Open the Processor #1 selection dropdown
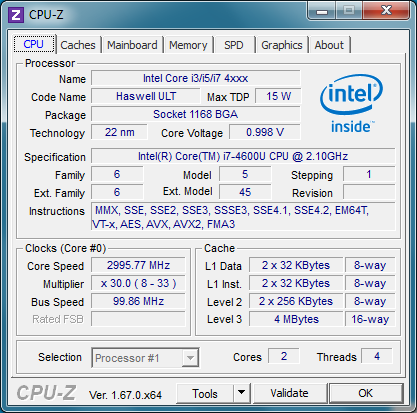 [145, 358]
